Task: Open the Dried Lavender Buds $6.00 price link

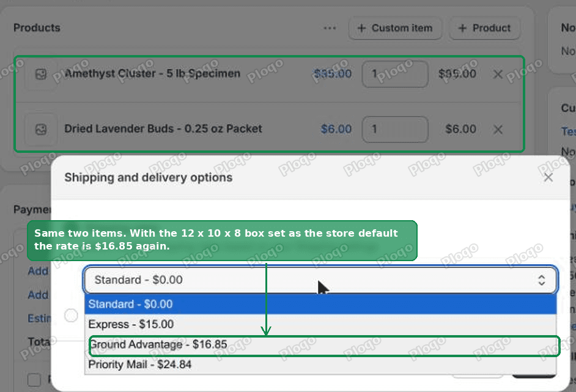Action: (x=336, y=129)
